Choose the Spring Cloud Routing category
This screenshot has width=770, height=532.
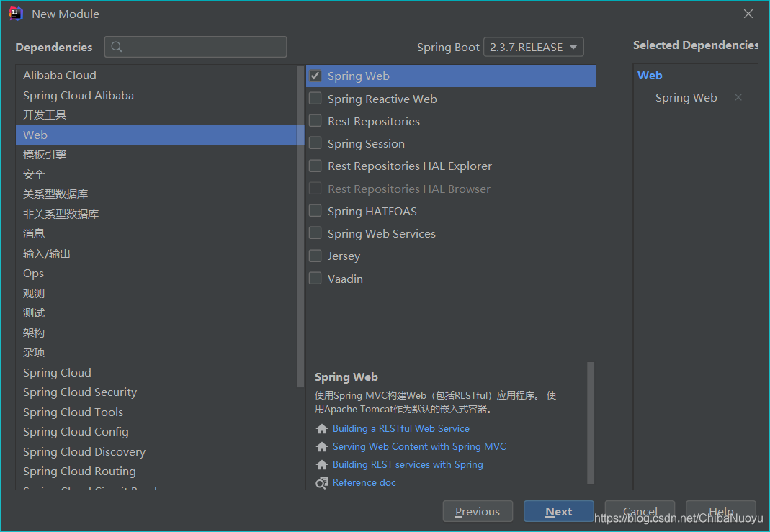pos(156,471)
